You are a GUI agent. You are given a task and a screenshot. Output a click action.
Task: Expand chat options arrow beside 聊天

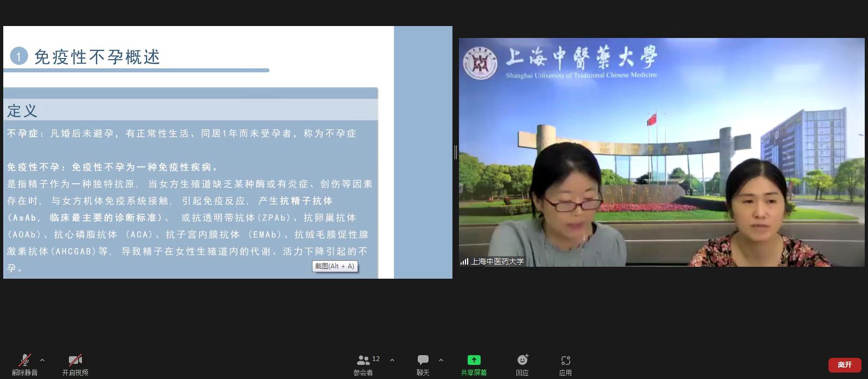click(x=441, y=360)
